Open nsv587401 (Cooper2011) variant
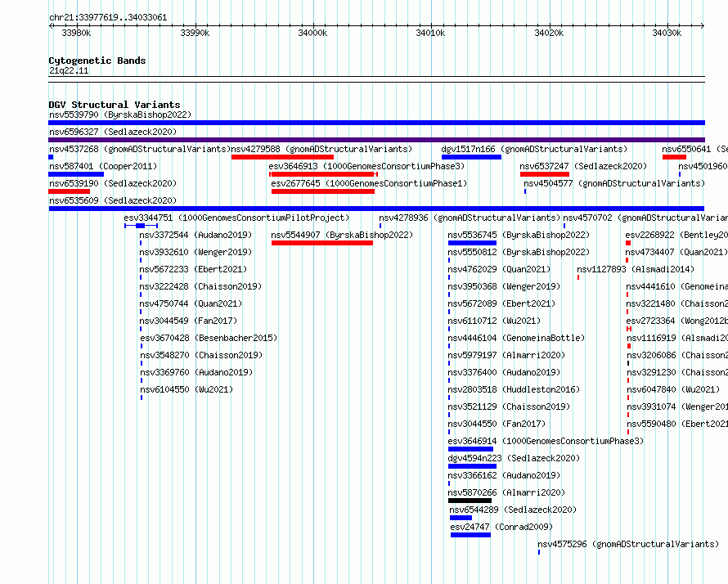Image resolution: width=728 pixels, height=584 pixels. click(103, 166)
